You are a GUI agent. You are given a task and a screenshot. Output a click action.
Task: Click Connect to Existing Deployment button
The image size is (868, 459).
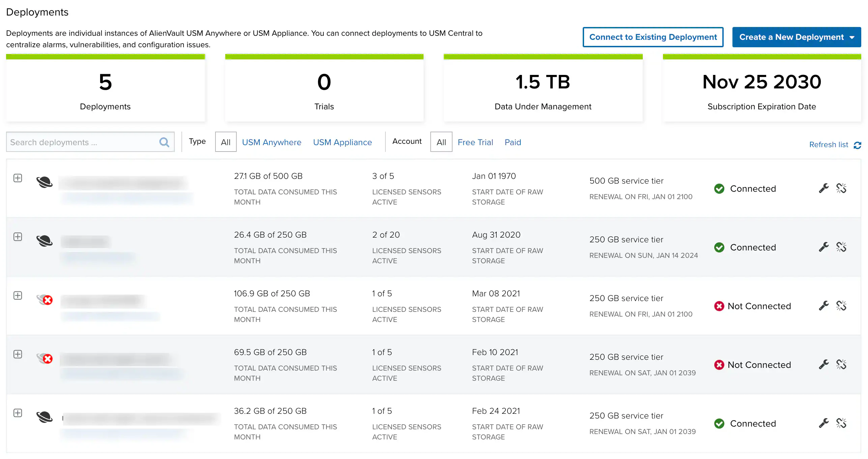pyautogui.click(x=653, y=37)
